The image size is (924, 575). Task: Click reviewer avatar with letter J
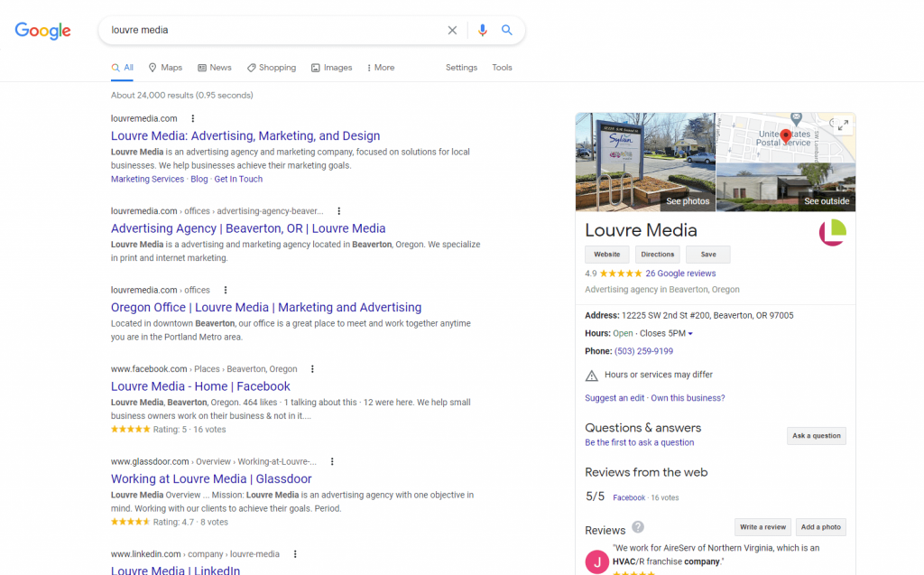pos(597,561)
